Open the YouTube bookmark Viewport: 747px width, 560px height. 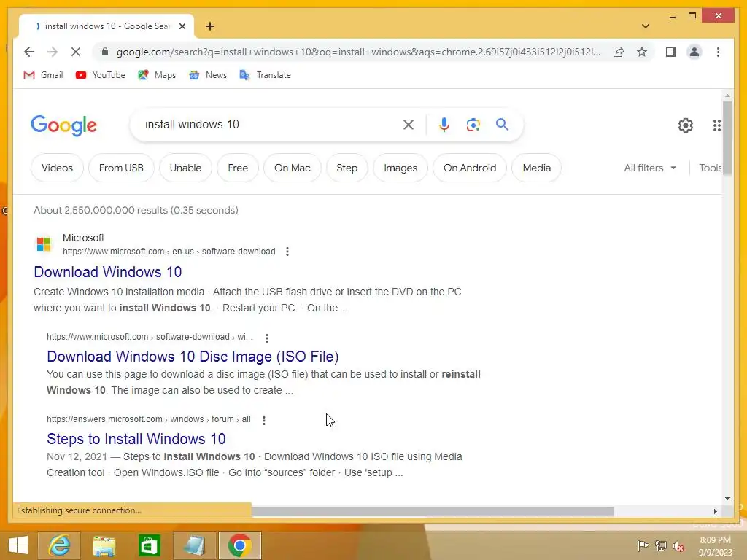[101, 75]
